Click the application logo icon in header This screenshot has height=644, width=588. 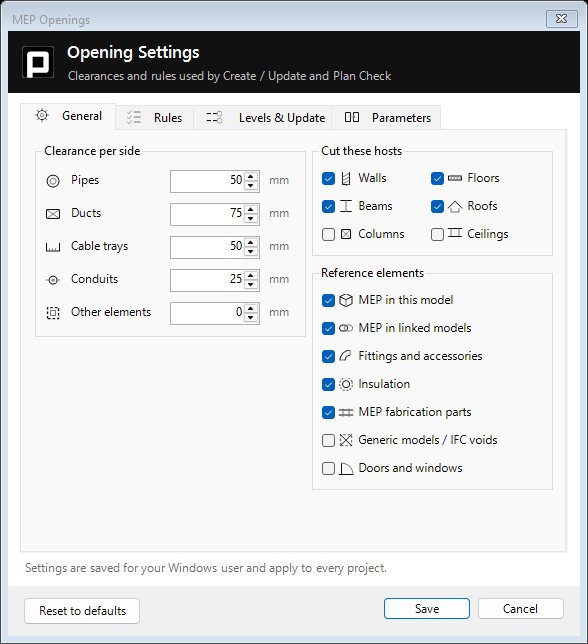coord(38,62)
